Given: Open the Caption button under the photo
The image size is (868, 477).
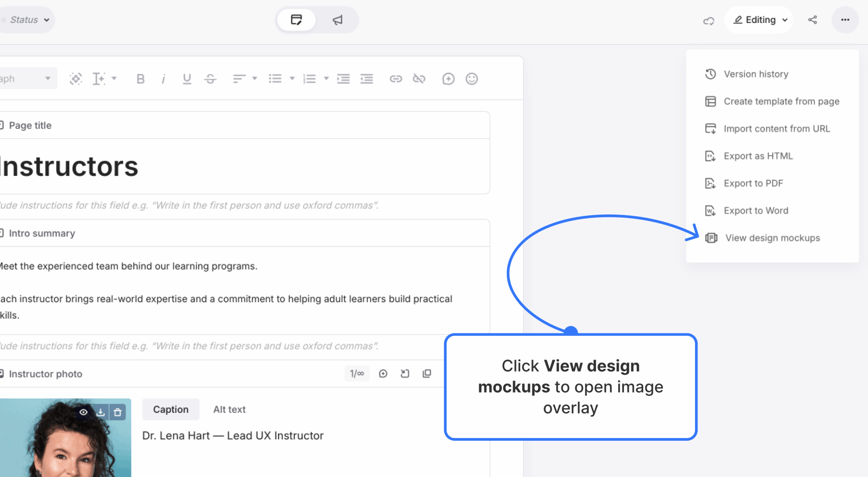Looking at the screenshot, I should click(171, 409).
